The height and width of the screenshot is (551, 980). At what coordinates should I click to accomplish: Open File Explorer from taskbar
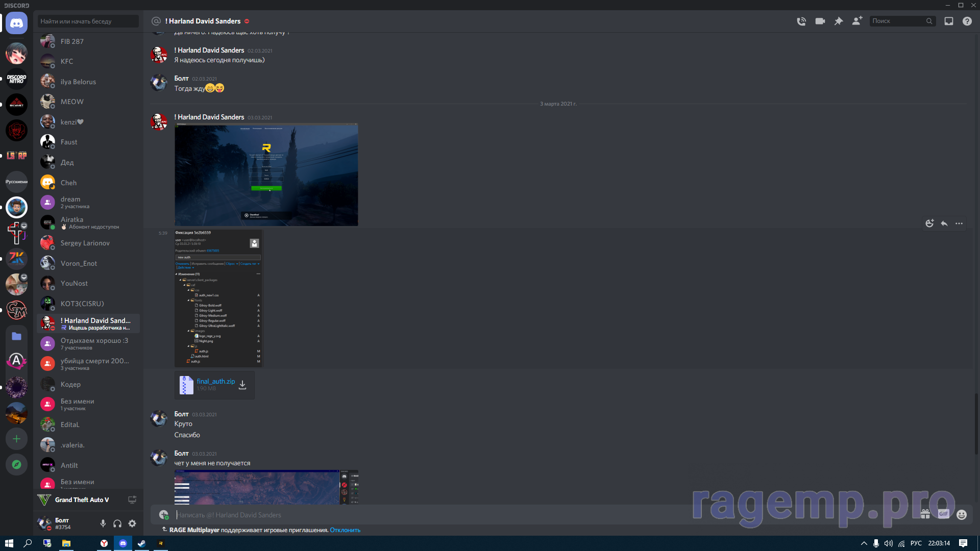tap(66, 543)
